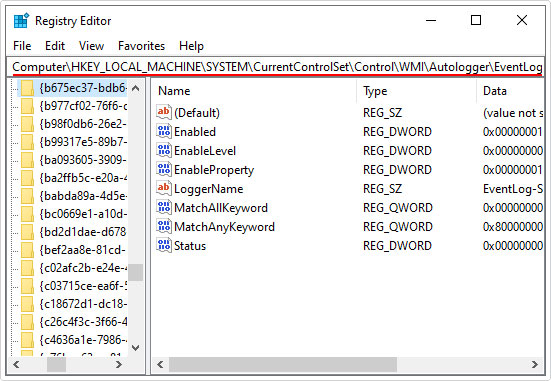The height and width of the screenshot is (381, 551).
Task: Select the {b977cf02-76f6 tree key
Action: click(83, 106)
